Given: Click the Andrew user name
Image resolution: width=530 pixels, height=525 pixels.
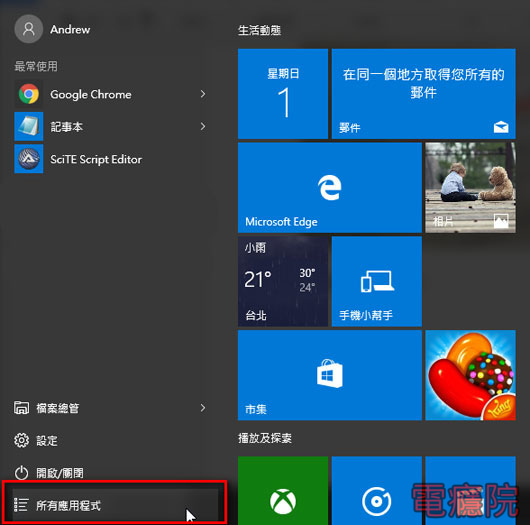Looking at the screenshot, I should (x=70, y=30).
